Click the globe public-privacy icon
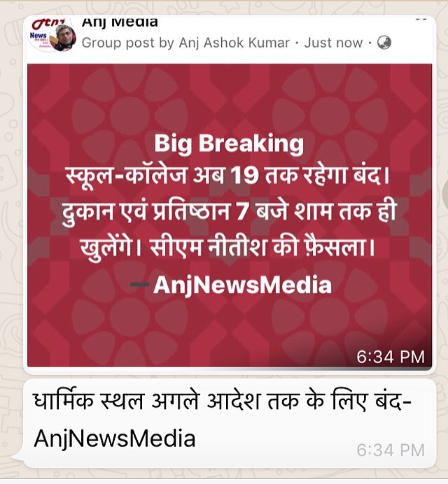Viewport: 448px width, 484px height. coord(384,43)
